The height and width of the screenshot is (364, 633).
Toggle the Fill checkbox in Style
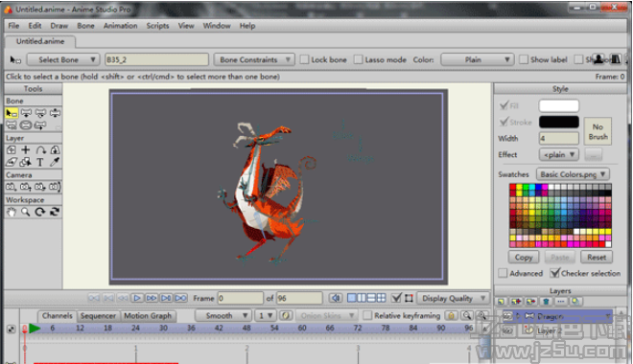[504, 105]
